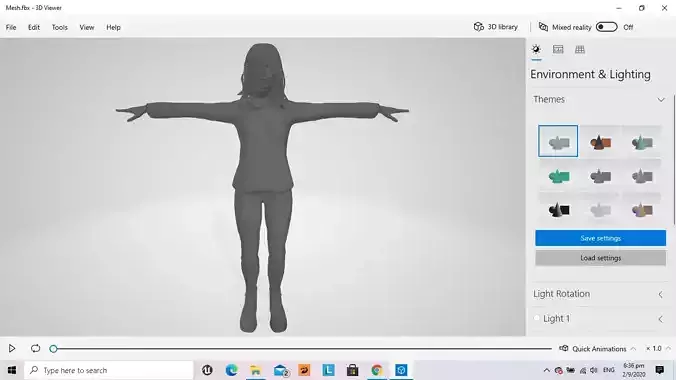
Task: Click the Mixed reality cube icon
Action: (543, 27)
